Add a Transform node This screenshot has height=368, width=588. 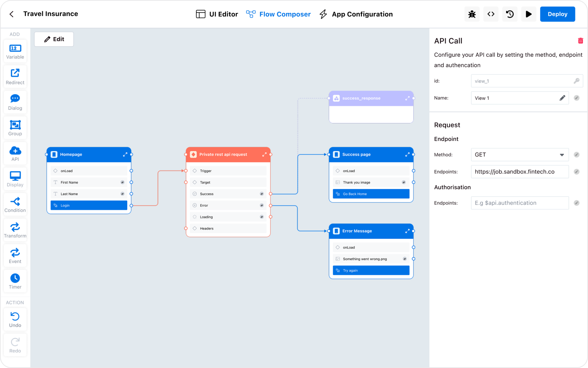point(15,230)
